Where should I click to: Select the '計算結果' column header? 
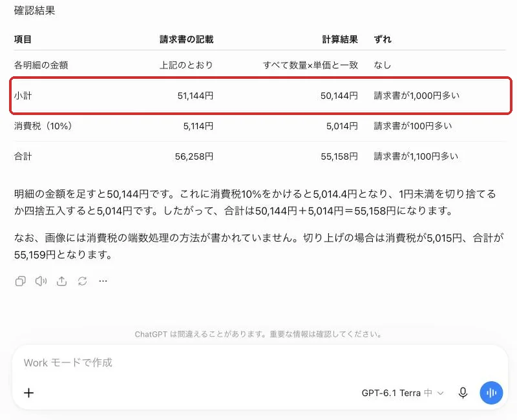[340, 39]
